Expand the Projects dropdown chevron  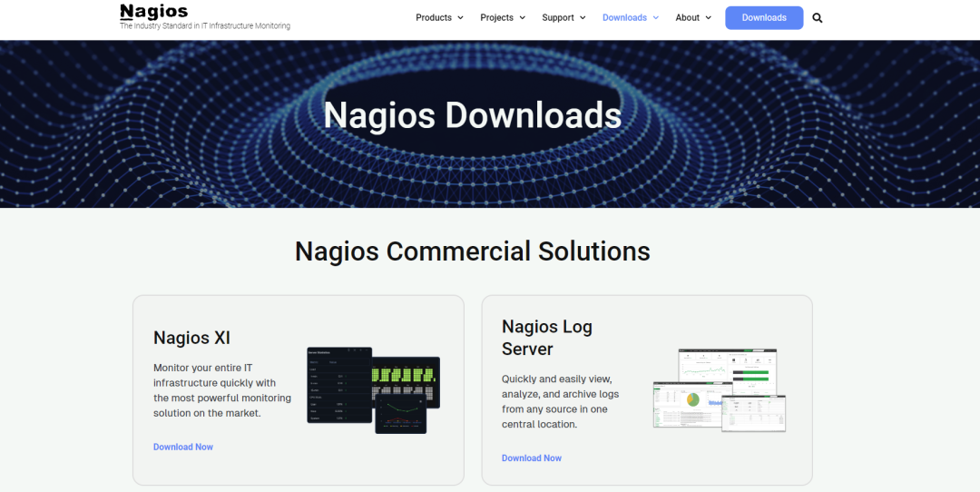(523, 18)
